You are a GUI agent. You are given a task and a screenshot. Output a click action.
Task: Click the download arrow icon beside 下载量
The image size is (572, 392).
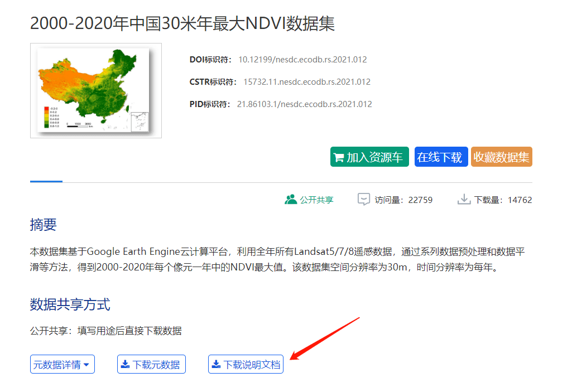click(x=464, y=199)
